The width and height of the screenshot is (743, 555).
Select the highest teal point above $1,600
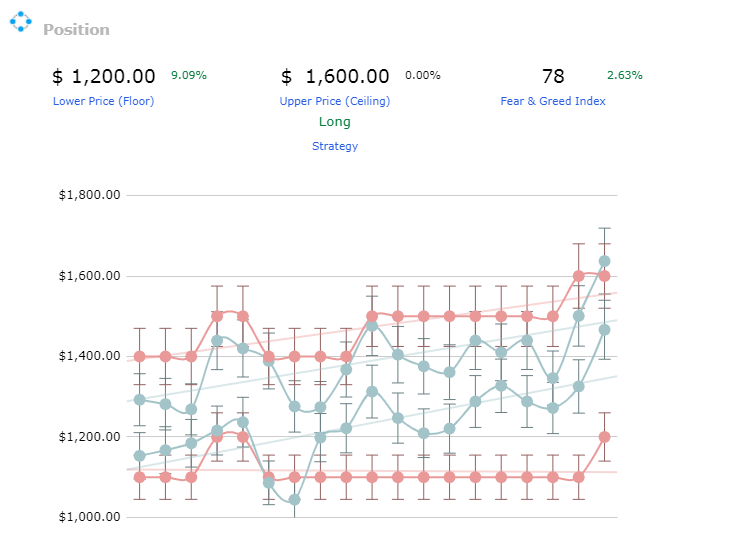point(604,261)
